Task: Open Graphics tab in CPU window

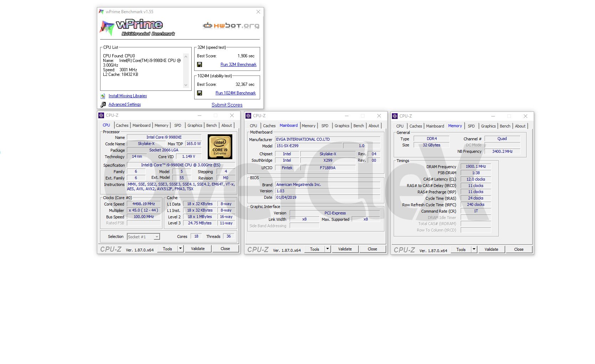Action: coord(195,125)
